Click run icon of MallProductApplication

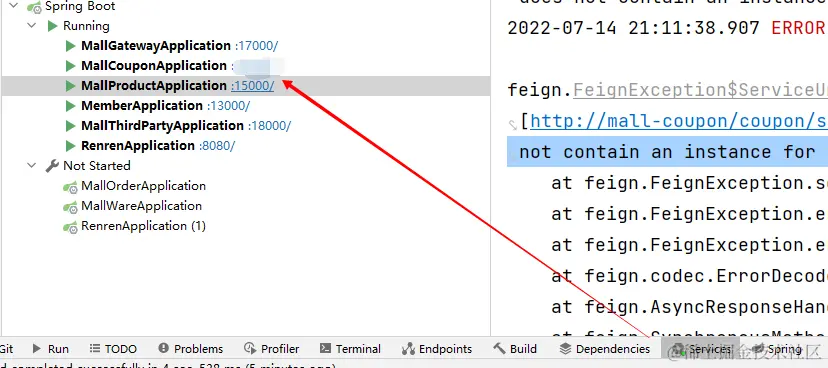70,86
